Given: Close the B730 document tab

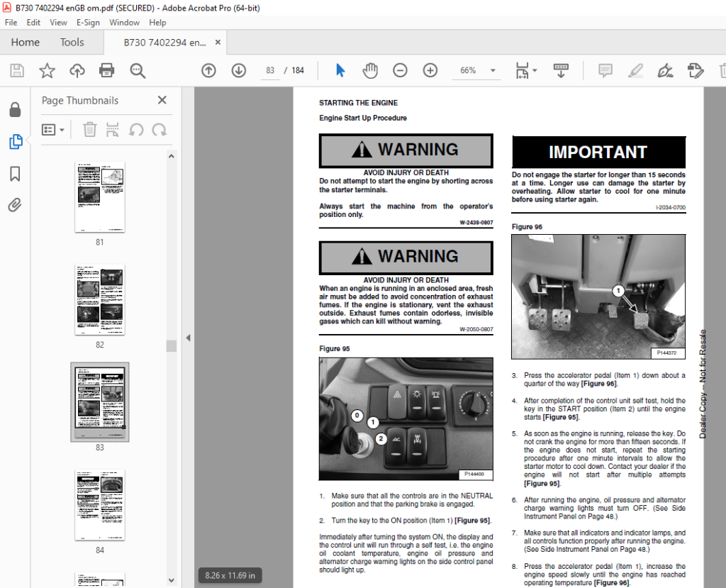Looking at the screenshot, I should point(218,42).
